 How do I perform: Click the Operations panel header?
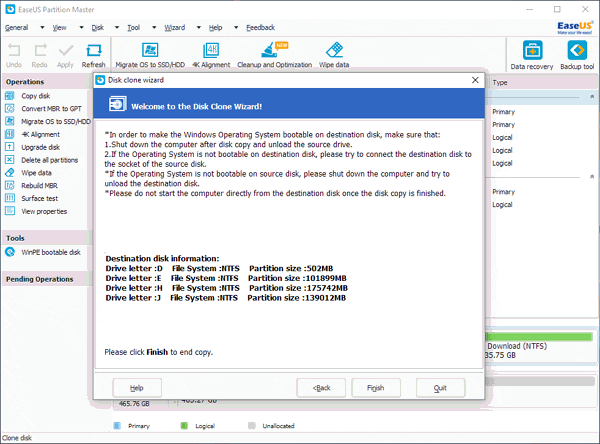point(46,82)
